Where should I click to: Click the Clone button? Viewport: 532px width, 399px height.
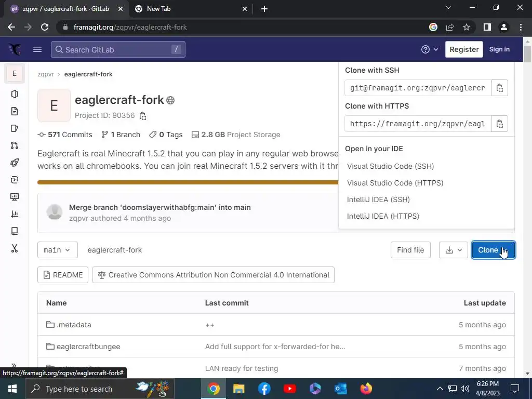(x=494, y=250)
